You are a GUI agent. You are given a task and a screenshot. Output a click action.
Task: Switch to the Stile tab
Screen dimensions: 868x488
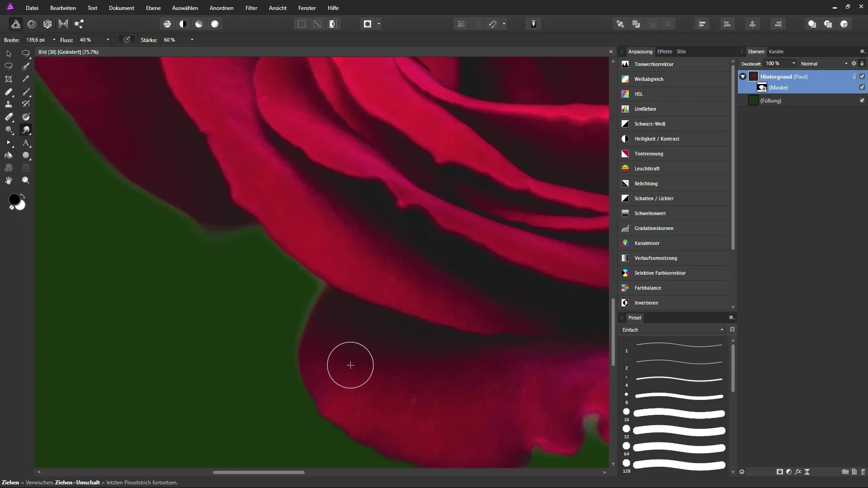coord(681,52)
